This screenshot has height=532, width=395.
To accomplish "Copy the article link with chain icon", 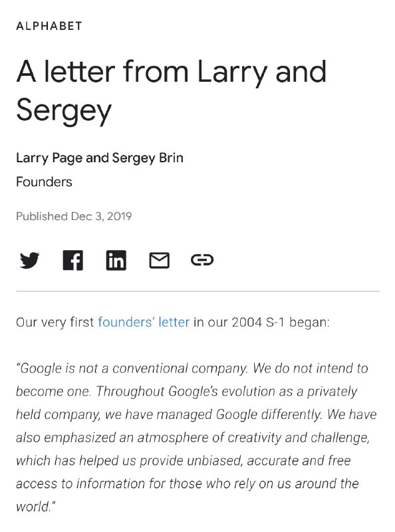I will point(202,260).
